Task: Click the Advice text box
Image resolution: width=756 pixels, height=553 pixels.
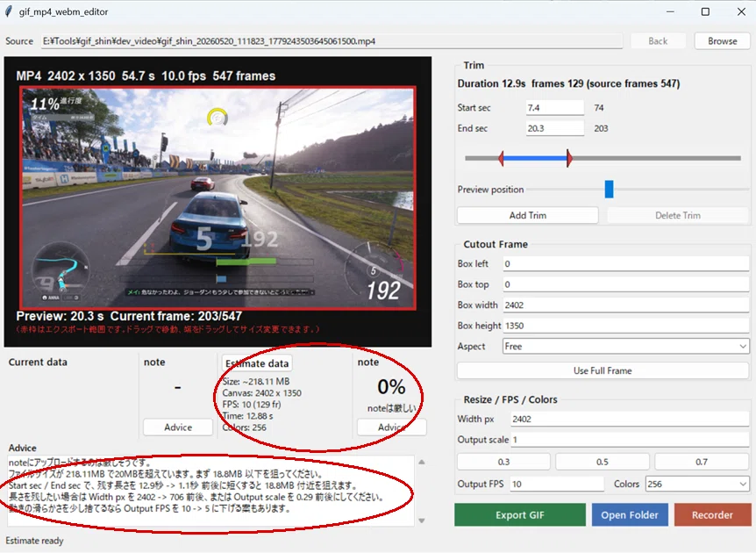Action: [x=210, y=491]
